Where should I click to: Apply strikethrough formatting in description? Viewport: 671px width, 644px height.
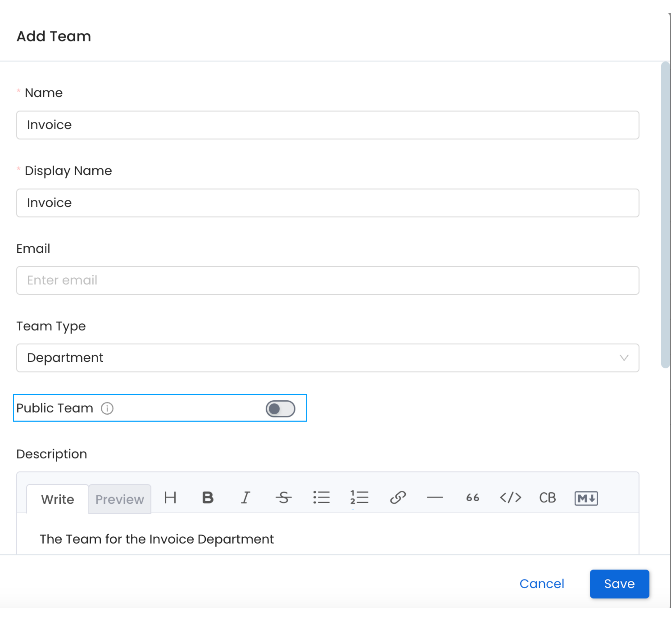tap(283, 497)
